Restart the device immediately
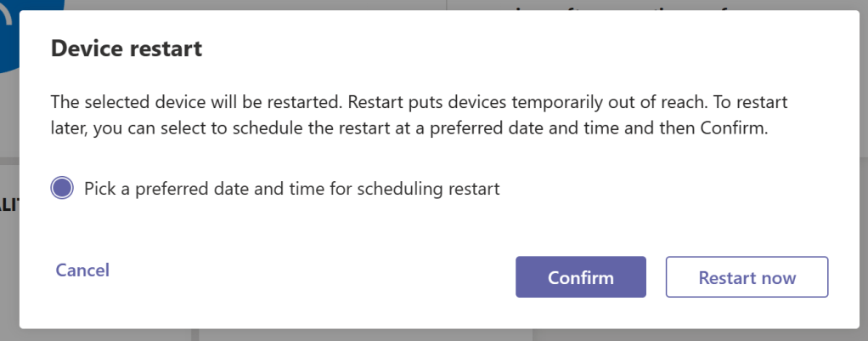868x341 pixels. (x=747, y=277)
